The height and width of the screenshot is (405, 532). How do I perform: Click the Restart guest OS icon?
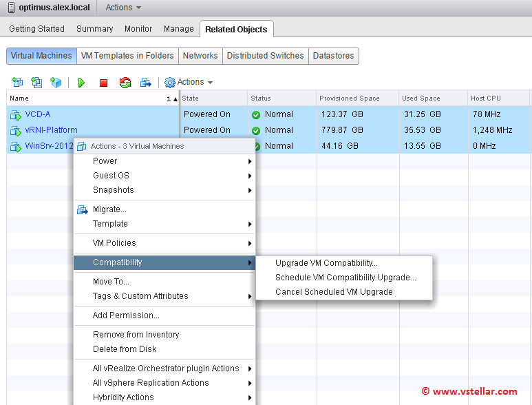(x=125, y=83)
